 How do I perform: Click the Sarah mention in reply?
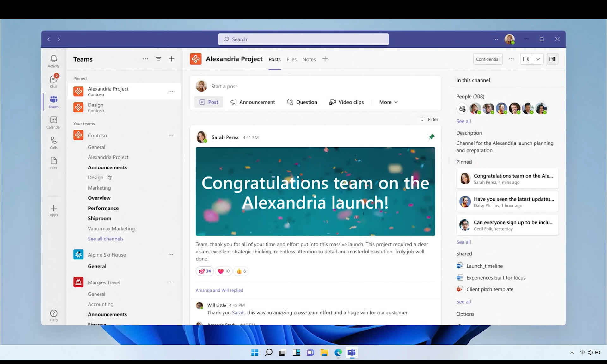click(x=238, y=313)
